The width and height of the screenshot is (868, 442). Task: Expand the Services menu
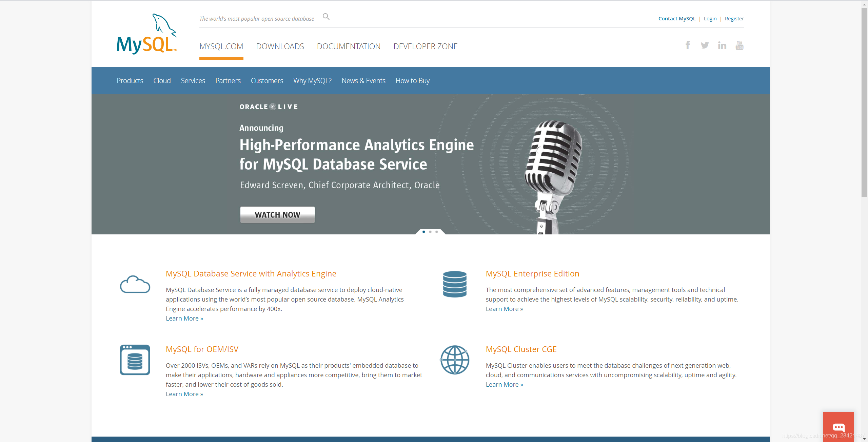pos(193,81)
